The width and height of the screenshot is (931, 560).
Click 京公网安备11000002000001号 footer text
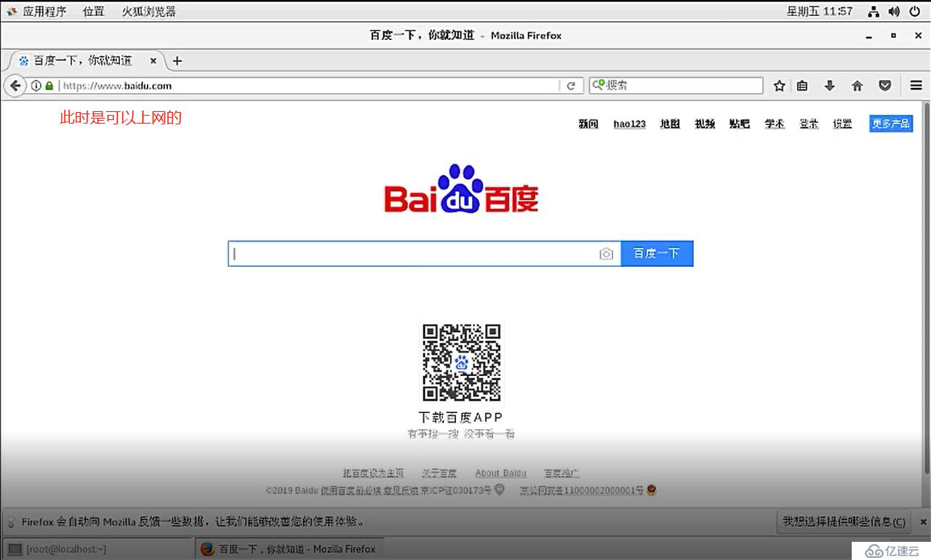582,491
